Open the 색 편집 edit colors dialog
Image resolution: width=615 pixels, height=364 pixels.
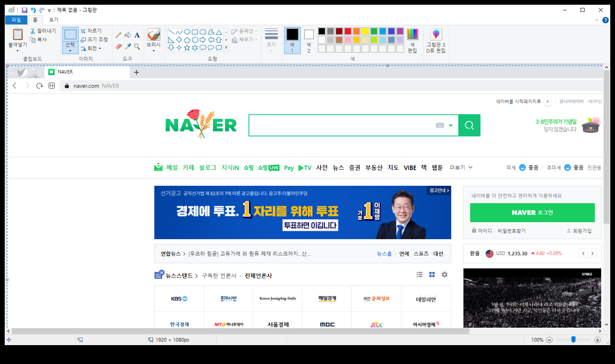(x=413, y=40)
